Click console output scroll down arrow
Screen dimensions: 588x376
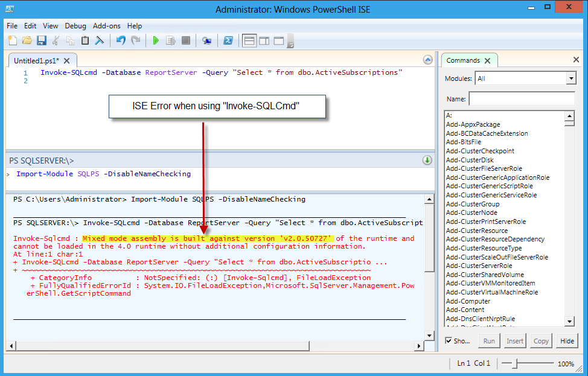(429, 335)
